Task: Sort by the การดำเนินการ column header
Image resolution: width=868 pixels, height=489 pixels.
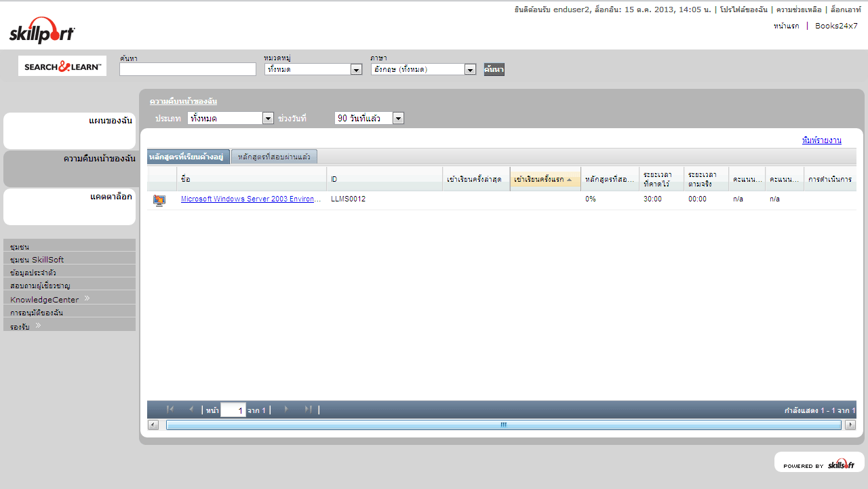Action: (x=830, y=179)
